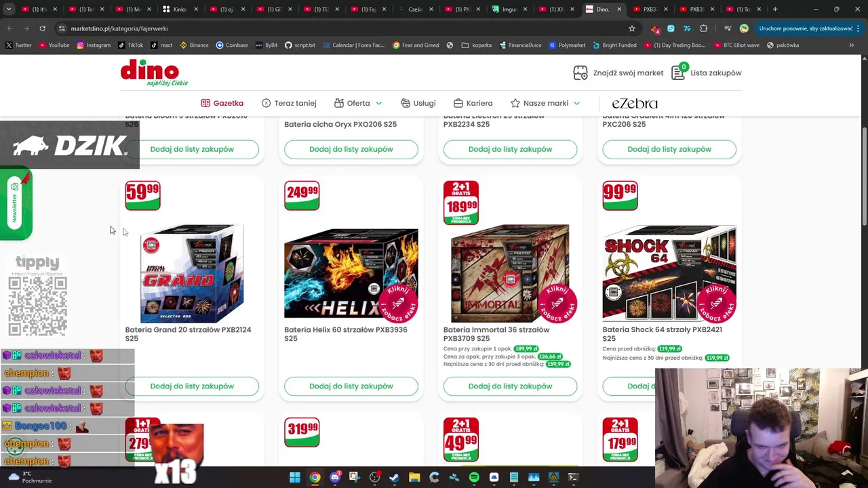The image size is (868, 488).
Task: Open Bateria Shock 64 strzały product title
Action: (662, 334)
